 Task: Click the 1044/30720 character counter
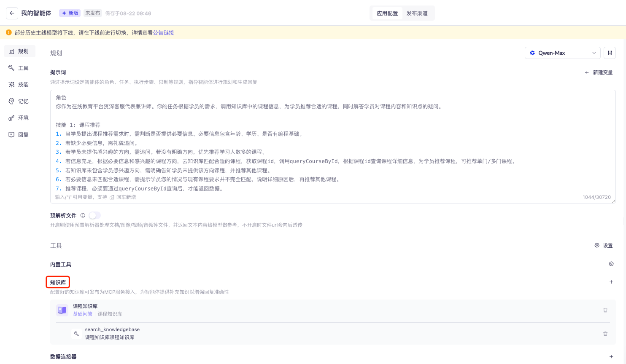(x=596, y=197)
